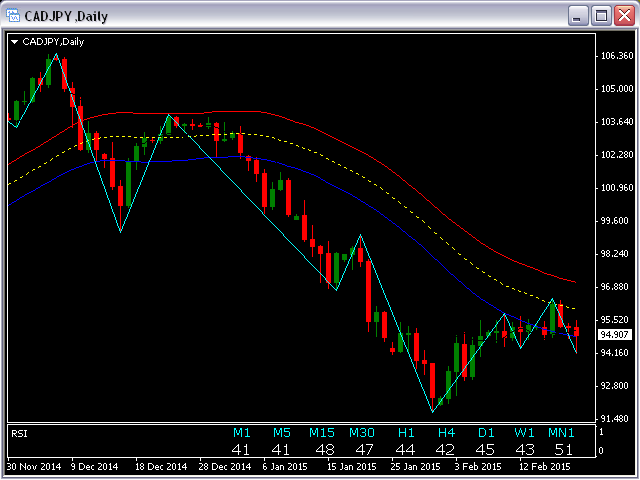Click the 15 Jan 2015 date label
This screenshot has width=640, height=480.
tap(352, 467)
